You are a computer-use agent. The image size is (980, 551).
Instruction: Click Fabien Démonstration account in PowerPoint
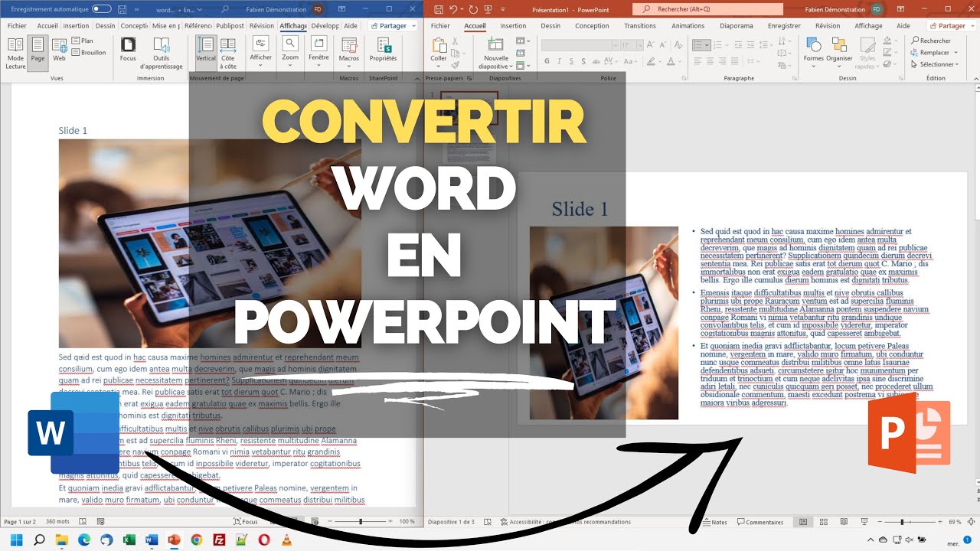(844, 9)
